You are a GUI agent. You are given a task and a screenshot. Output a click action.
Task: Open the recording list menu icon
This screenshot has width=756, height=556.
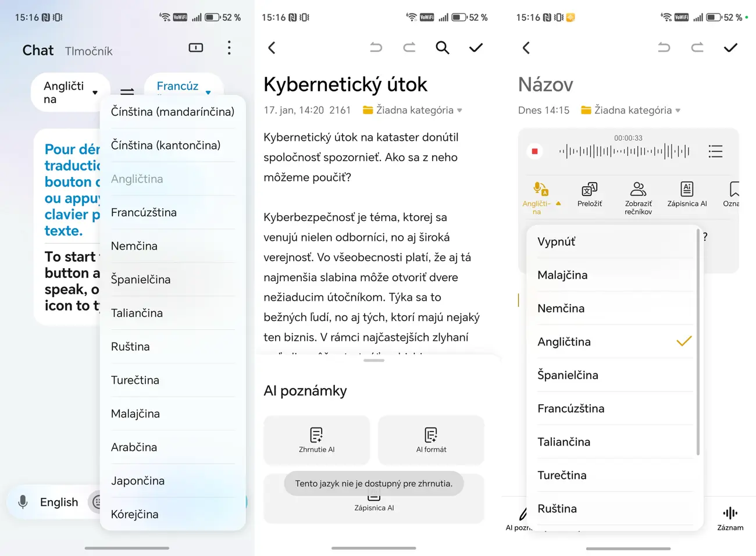[x=715, y=152]
